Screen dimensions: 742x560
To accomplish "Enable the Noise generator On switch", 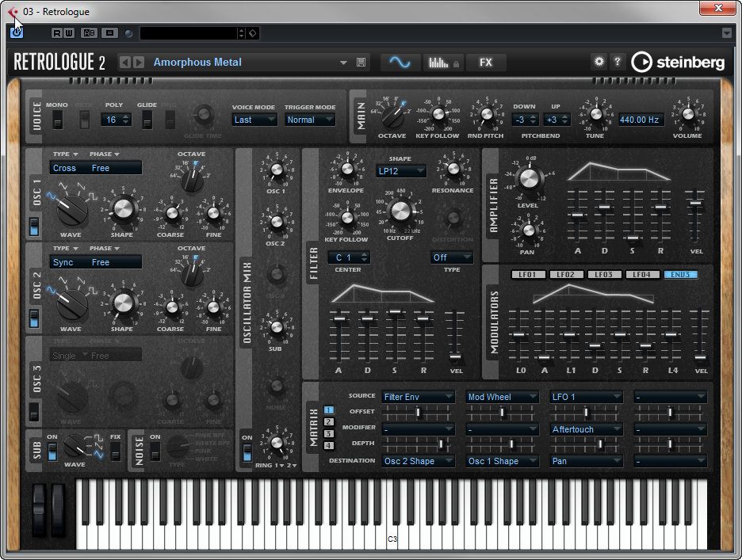I will tap(155, 451).
